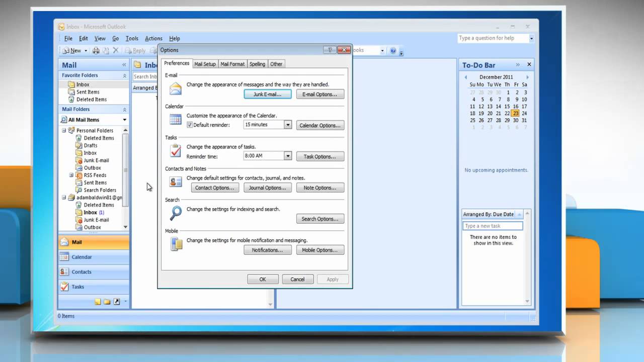The image size is (644, 362).
Task: Expand the To-Do Bar chevrons
Action: tap(518, 64)
